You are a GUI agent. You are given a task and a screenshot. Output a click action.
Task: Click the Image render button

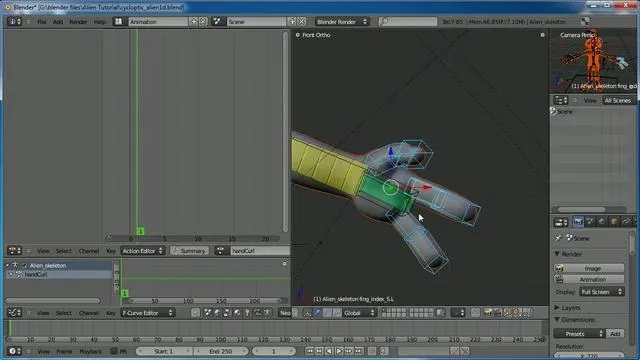tap(589, 268)
